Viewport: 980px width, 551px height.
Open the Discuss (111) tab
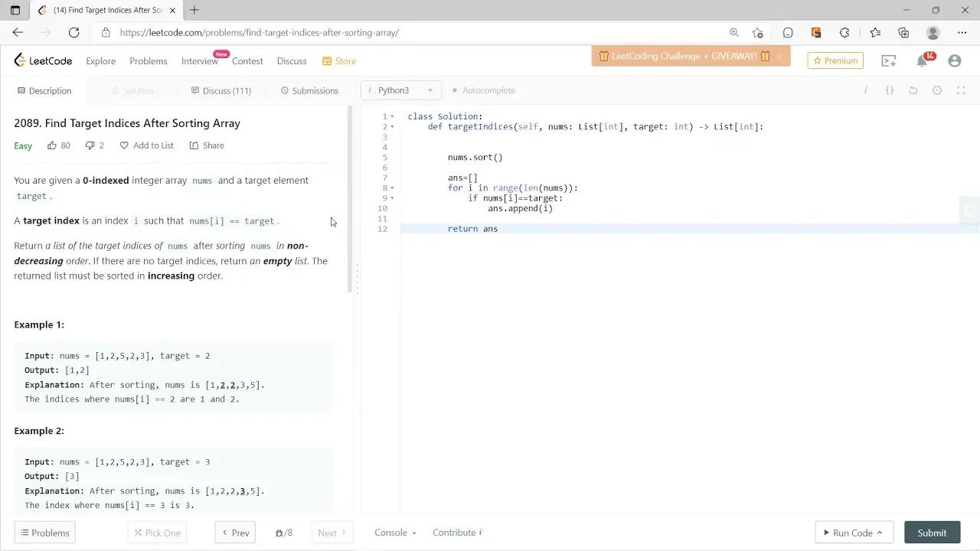point(220,90)
